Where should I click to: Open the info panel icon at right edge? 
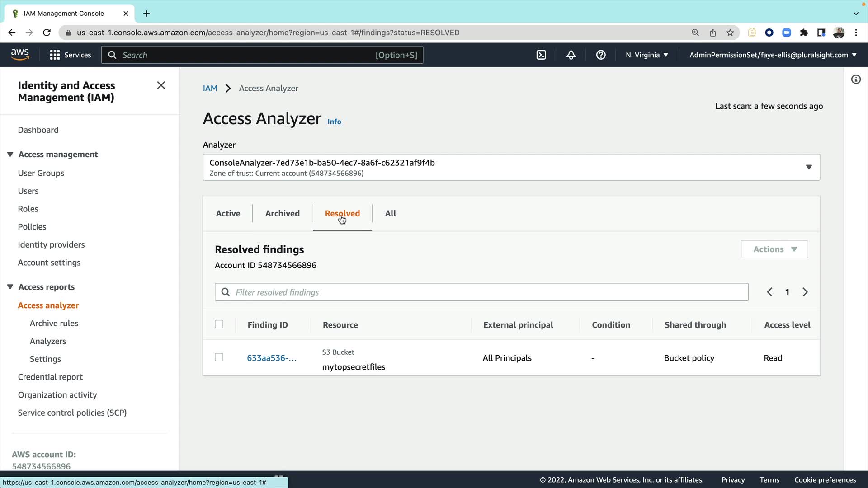[x=856, y=80]
